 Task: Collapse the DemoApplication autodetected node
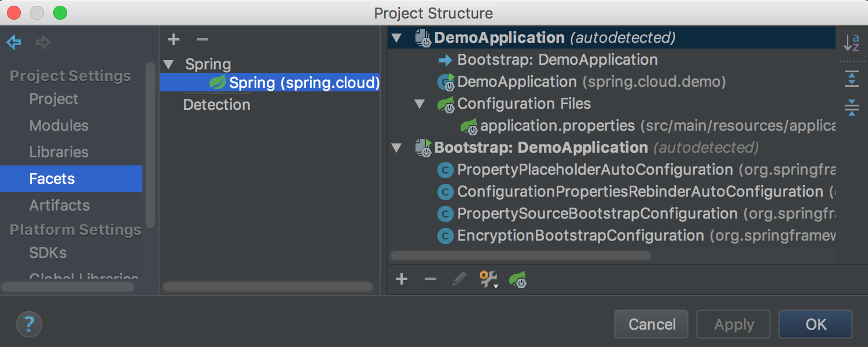[x=396, y=38]
